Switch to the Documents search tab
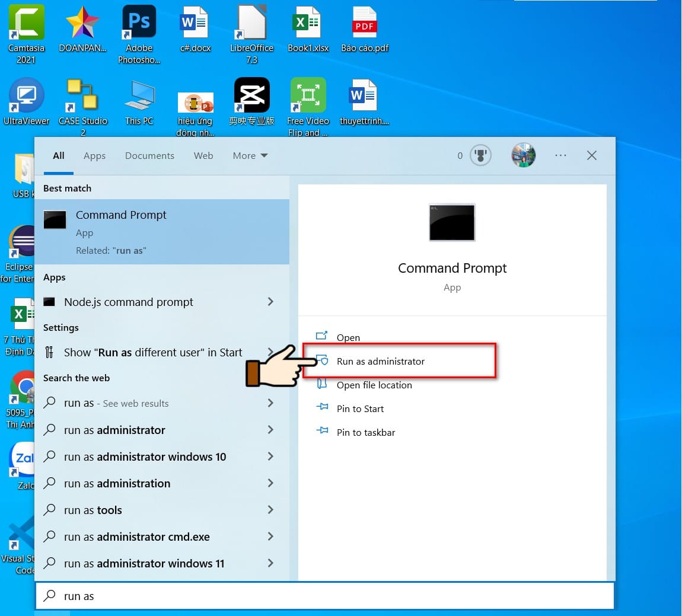This screenshot has height=616, width=682. click(149, 155)
